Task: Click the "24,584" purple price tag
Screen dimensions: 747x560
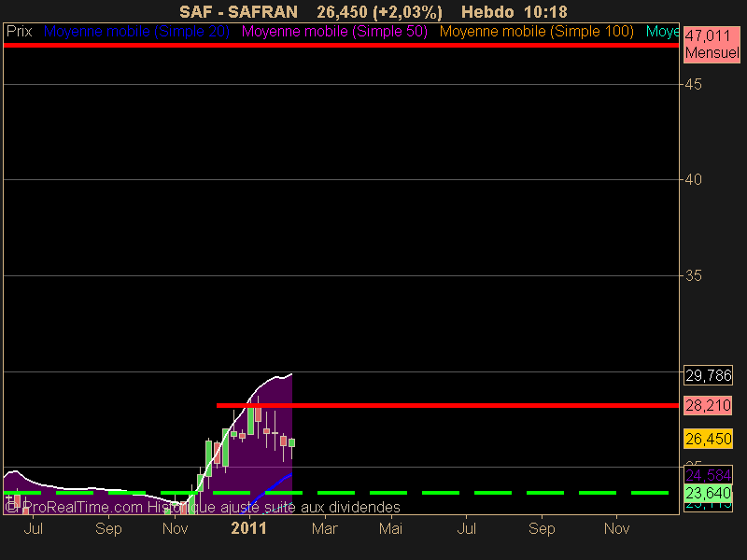Action: click(708, 475)
